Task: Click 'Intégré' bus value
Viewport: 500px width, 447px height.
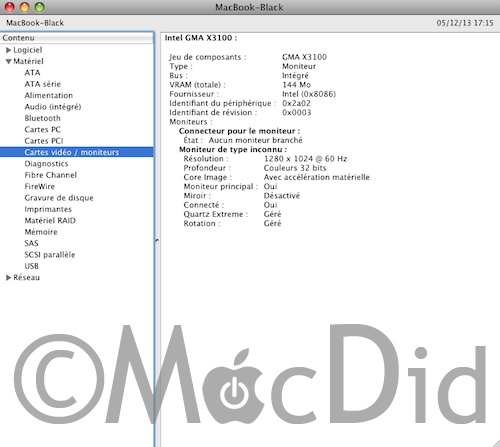Action: (x=295, y=76)
